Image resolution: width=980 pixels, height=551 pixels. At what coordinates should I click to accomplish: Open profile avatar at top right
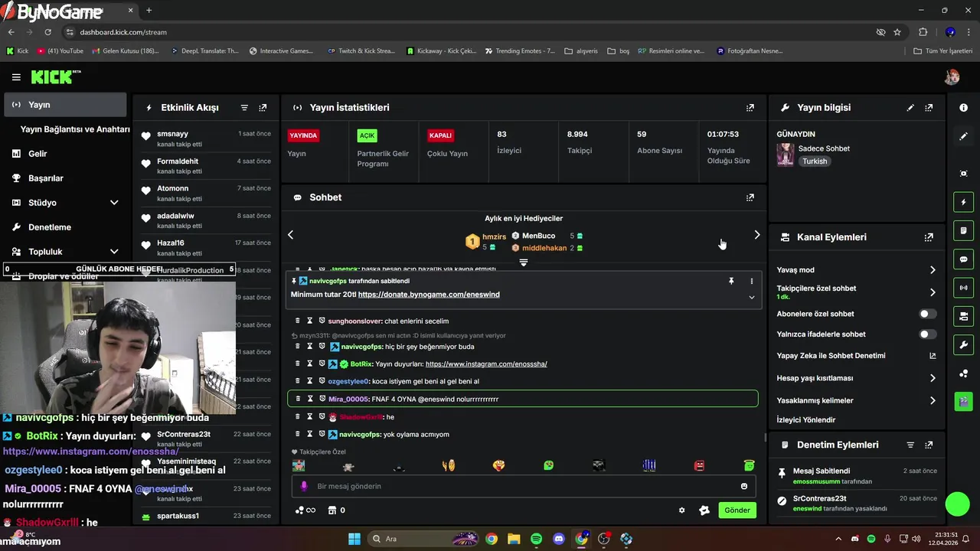[x=952, y=77]
